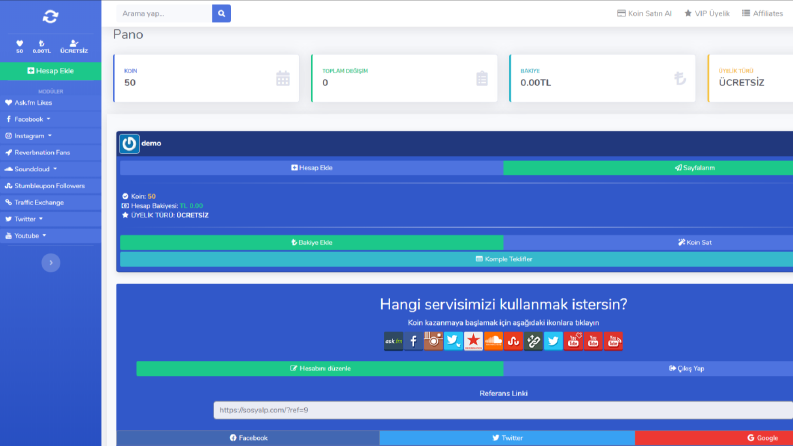
Task: Click the lira icon in the BAKİYE card
Action: (680, 78)
